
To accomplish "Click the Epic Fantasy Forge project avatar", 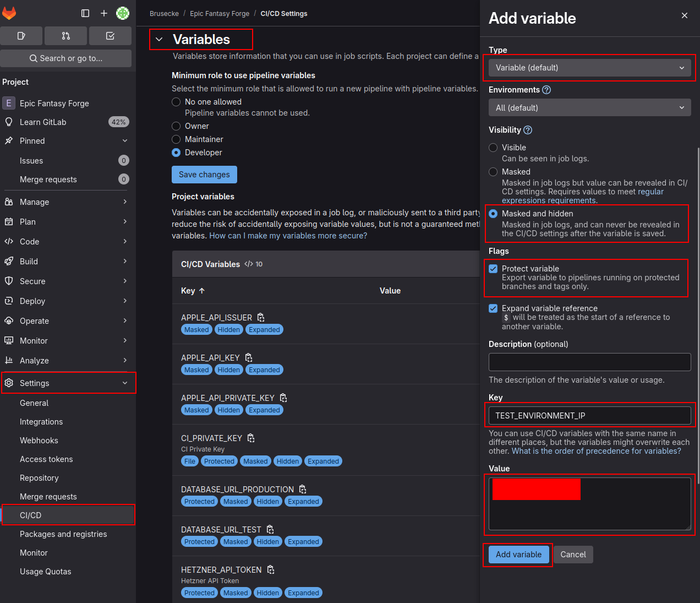I will point(9,103).
